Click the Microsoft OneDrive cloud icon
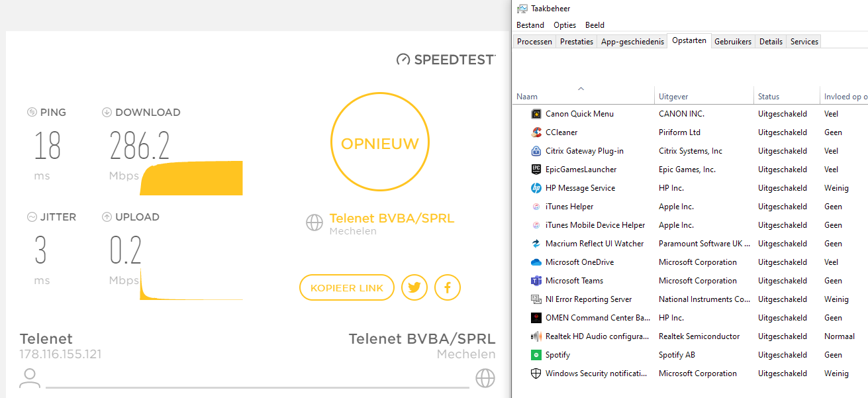This screenshot has height=398, width=868. point(536,262)
